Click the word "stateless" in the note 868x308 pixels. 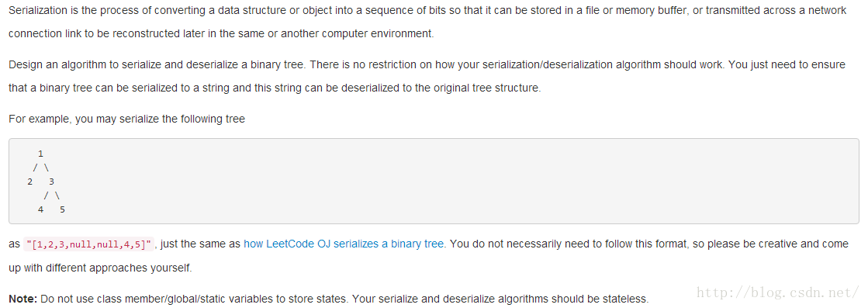pos(624,299)
